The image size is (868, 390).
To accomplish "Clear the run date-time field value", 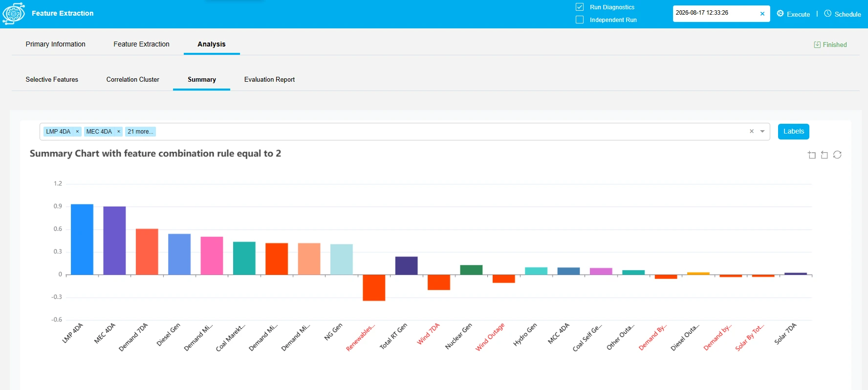I will 762,14.
